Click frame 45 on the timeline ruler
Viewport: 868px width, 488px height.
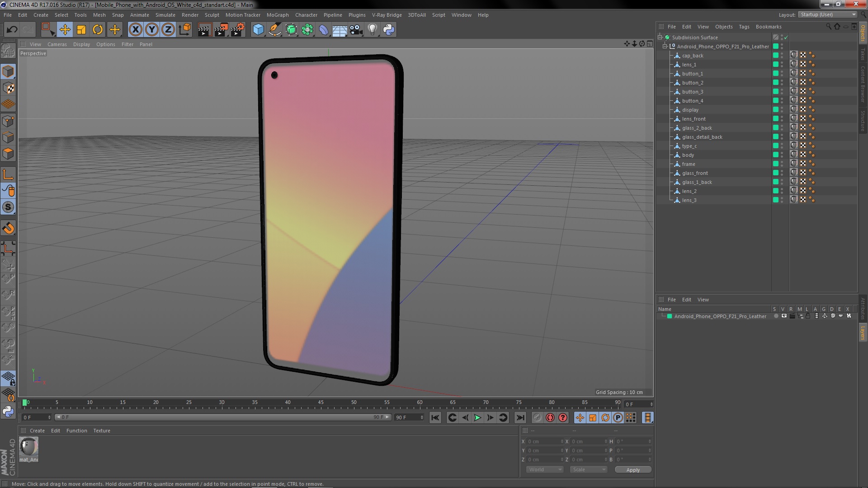coord(321,403)
